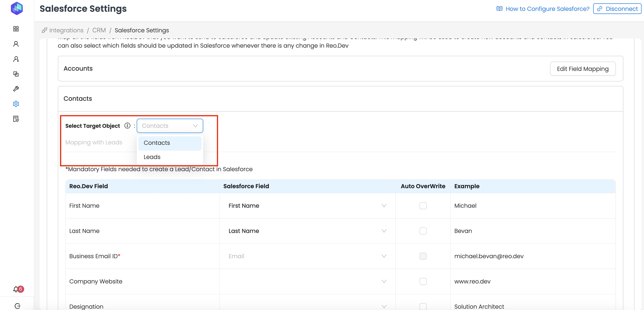
Task: Toggle Auto OverWrite for First Name
Action: [x=423, y=206]
